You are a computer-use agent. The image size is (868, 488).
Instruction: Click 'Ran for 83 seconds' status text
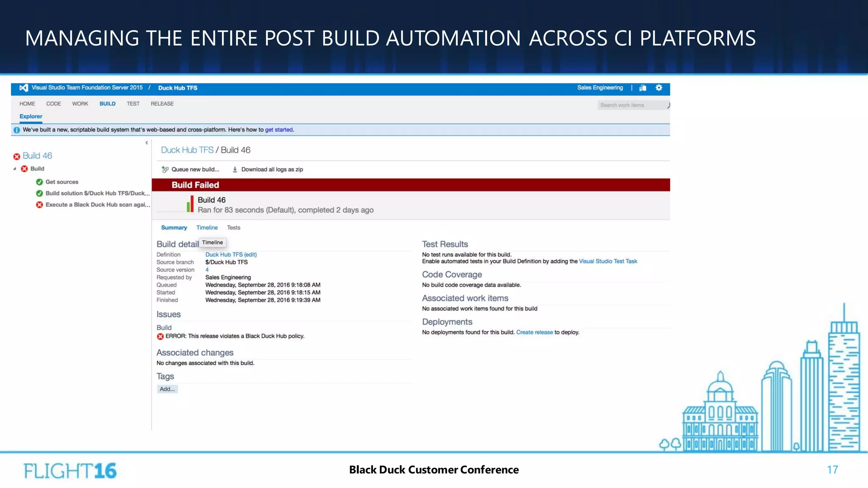point(286,210)
